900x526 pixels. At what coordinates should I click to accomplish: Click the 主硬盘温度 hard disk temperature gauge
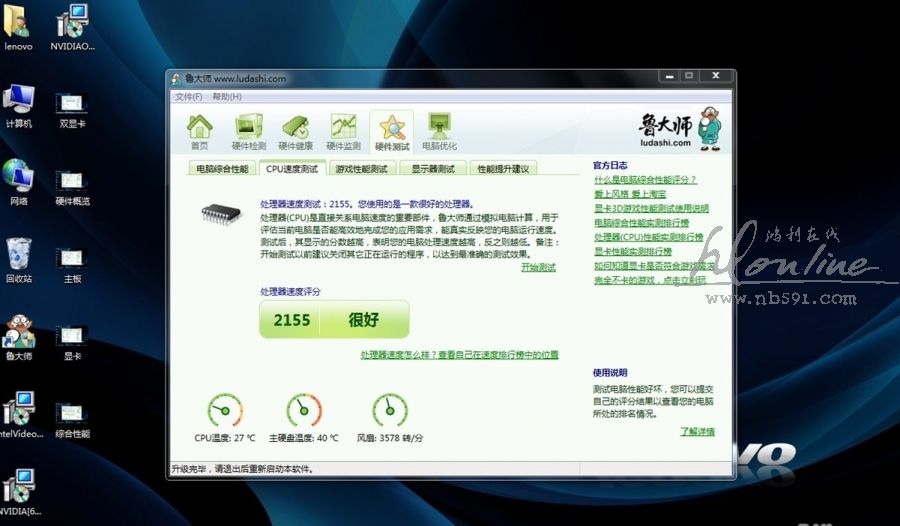(304, 411)
